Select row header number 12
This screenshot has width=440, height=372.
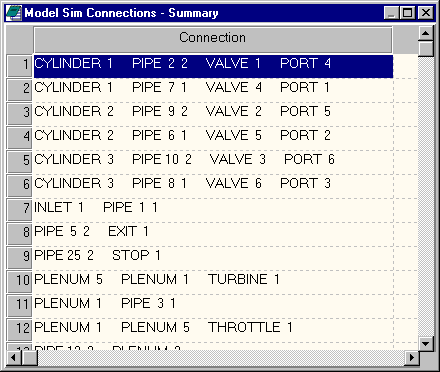19,329
